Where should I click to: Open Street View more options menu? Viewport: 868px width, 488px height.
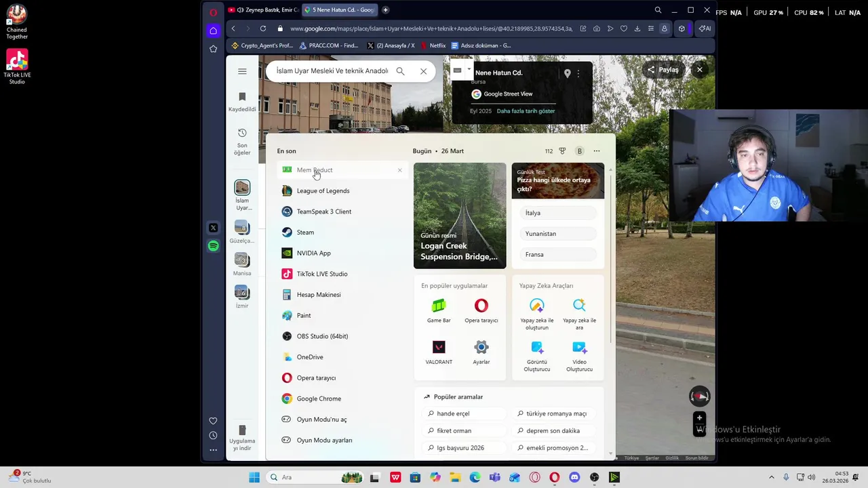pos(578,73)
